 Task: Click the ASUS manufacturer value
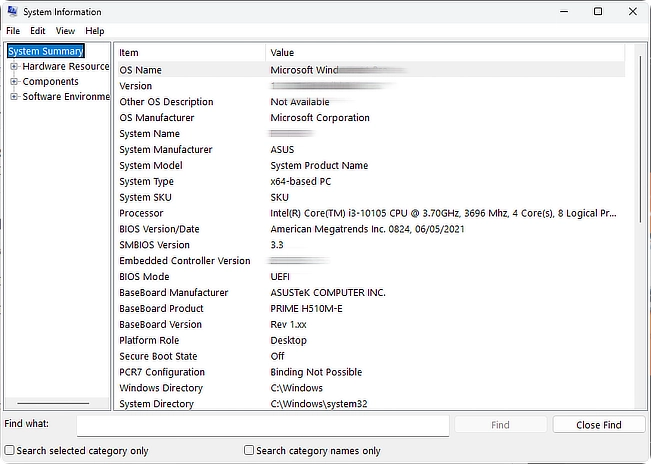(x=282, y=149)
